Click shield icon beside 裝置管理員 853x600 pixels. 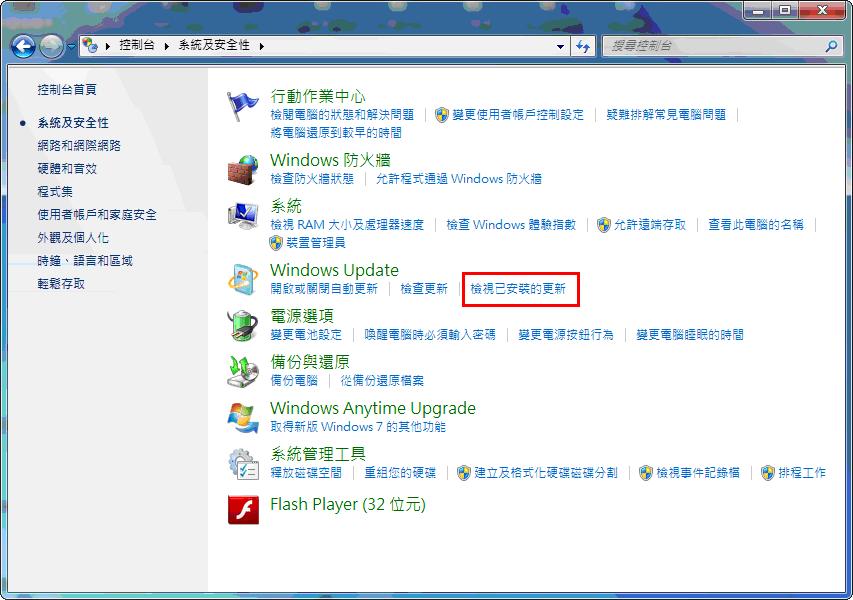tap(276, 243)
